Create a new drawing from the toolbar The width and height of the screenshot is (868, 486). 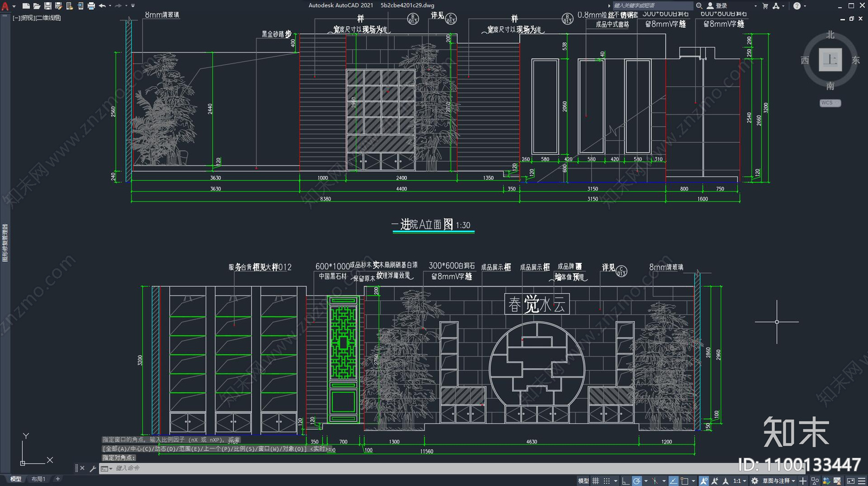pos(25,6)
